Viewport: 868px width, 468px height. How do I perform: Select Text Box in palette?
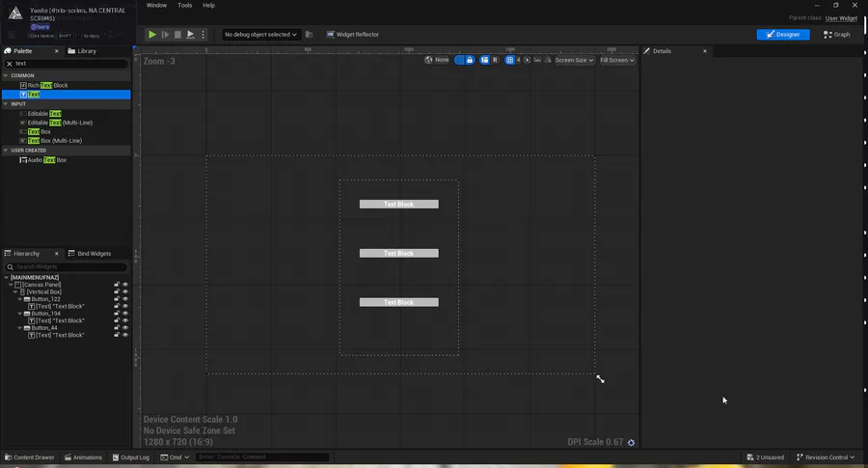[35, 131]
